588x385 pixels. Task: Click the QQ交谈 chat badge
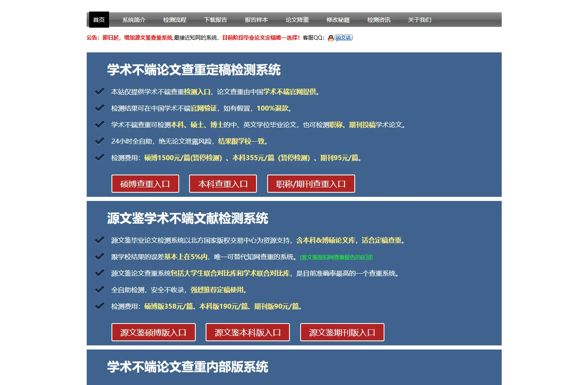[344, 38]
